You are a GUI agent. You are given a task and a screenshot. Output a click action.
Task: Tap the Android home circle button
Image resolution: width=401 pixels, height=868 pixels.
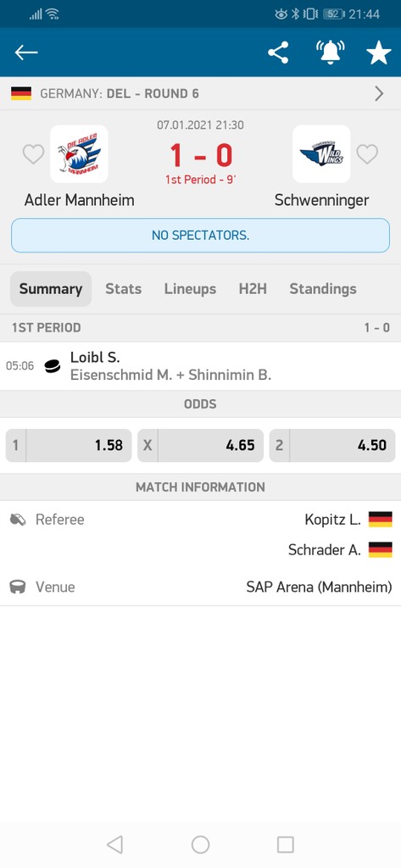(200, 844)
